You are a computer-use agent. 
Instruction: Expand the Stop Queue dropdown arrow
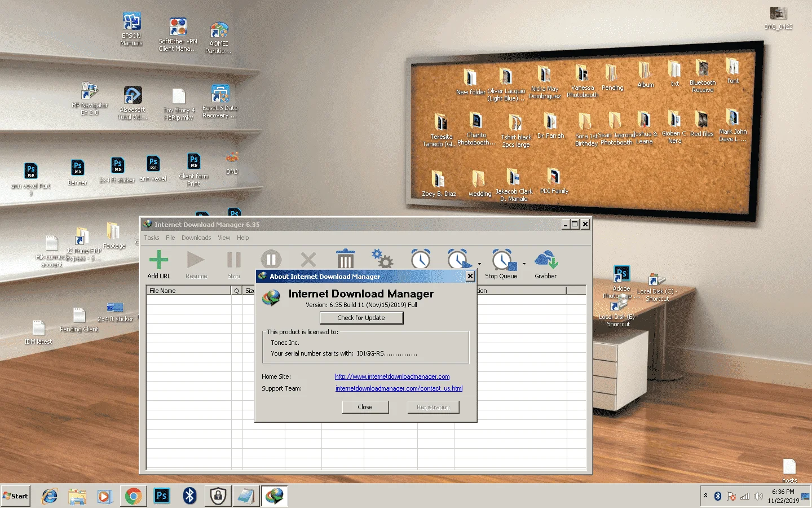[524, 264]
